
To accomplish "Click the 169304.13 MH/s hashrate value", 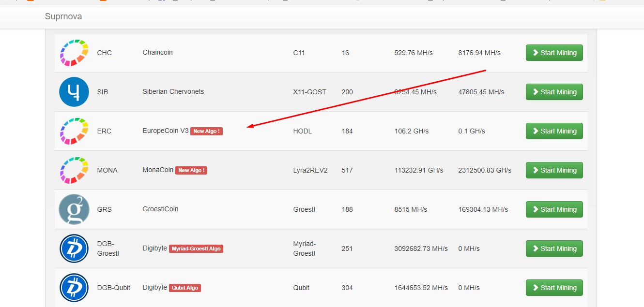I will coord(483,209).
